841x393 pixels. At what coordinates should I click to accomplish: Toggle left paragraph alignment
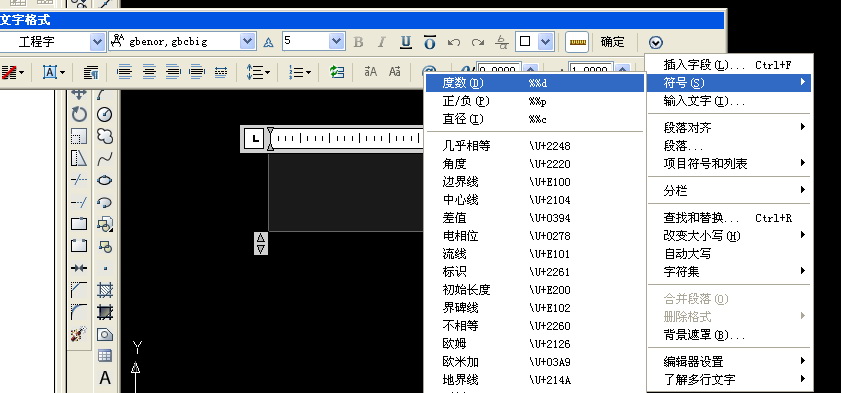coord(124,71)
